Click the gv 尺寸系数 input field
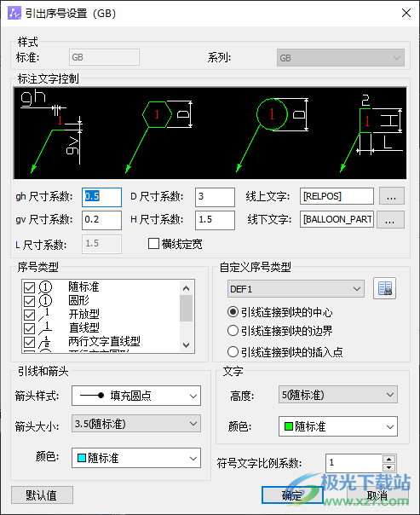 [x=101, y=220]
